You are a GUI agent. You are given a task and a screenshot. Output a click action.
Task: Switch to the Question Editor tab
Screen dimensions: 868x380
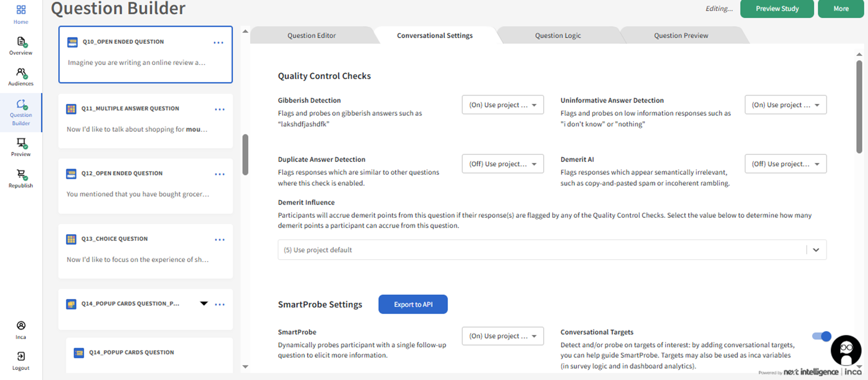point(311,36)
